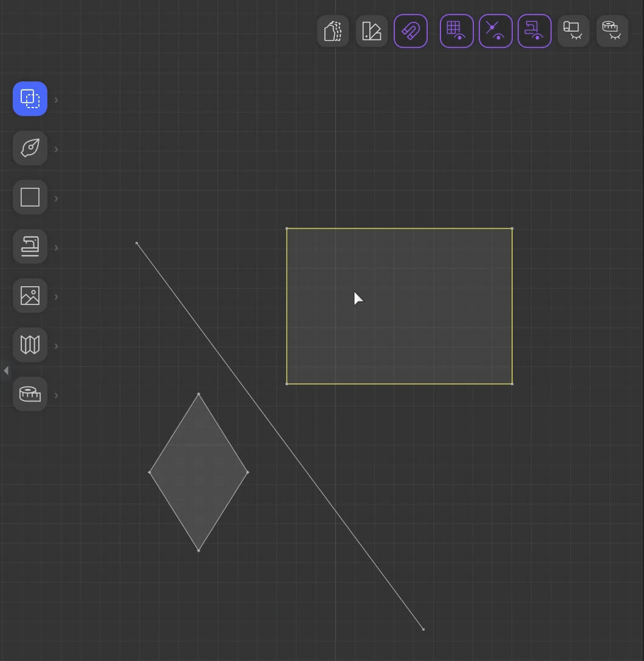Screen dimensions: 644x661
Task: Expand sewing machine tool options chevron
Action: point(56,248)
